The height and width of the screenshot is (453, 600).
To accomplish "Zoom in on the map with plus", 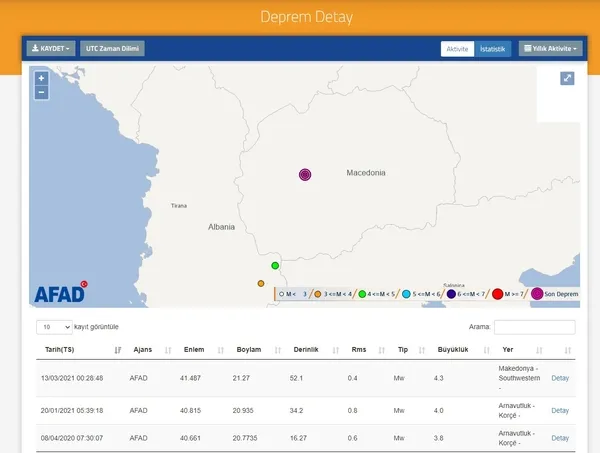I will [x=41, y=78].
